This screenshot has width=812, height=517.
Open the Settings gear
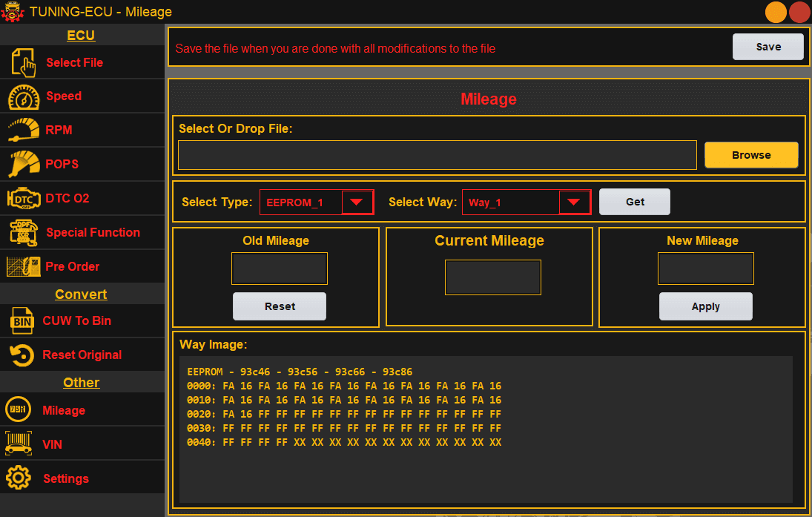click(19, 478)
